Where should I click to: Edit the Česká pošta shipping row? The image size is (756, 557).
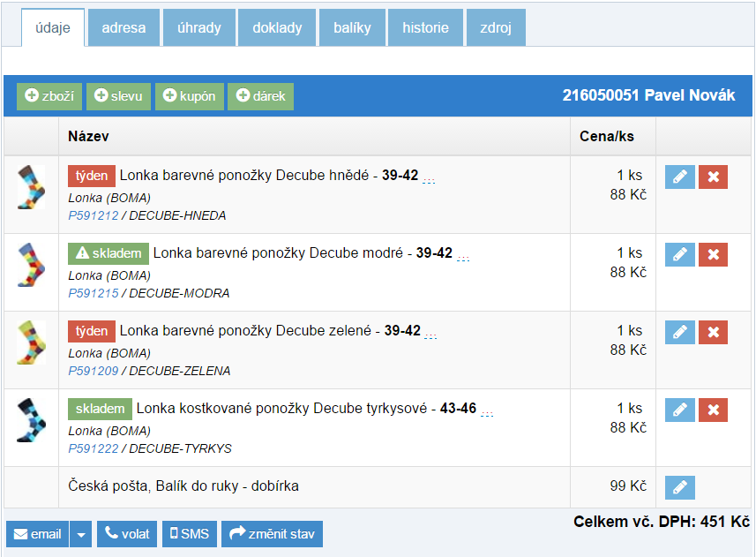(679, 487)
